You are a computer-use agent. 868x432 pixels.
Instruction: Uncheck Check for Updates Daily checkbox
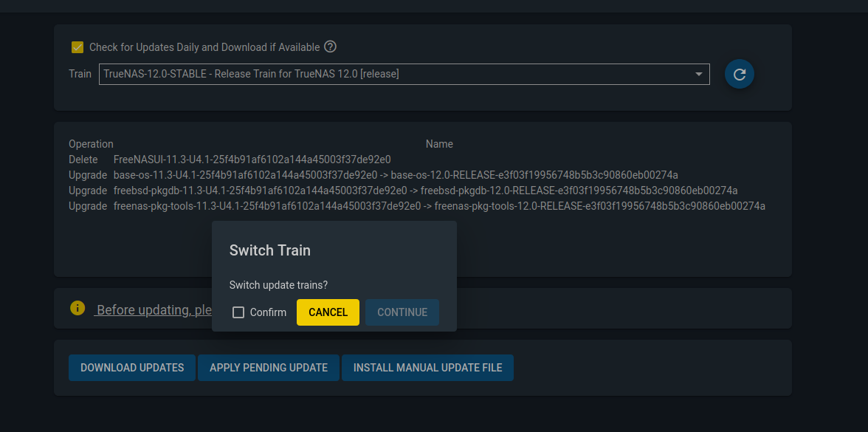[x=77, y=47]
